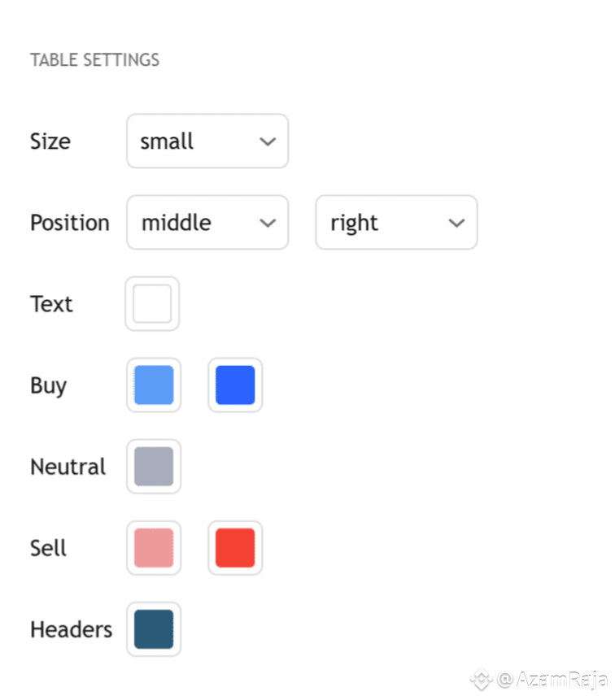615x700 pixels.
Task: Click the Neutral label
Action: [x=68, y=467]
